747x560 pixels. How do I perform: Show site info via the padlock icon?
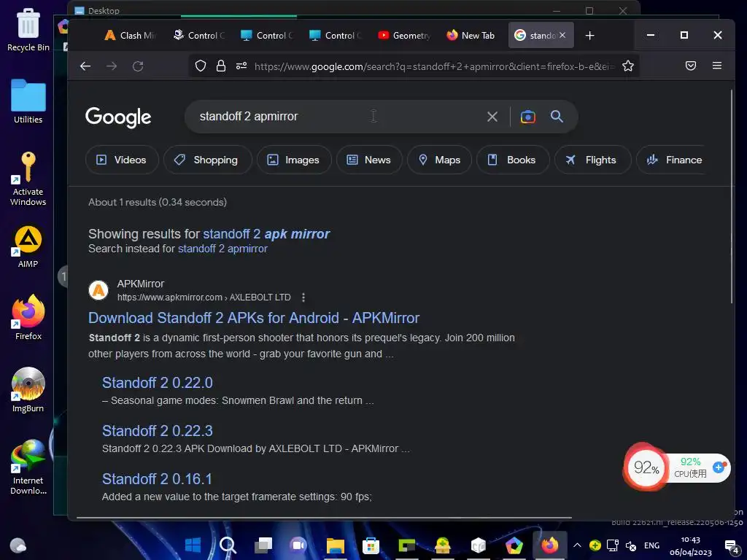(220, 66)
